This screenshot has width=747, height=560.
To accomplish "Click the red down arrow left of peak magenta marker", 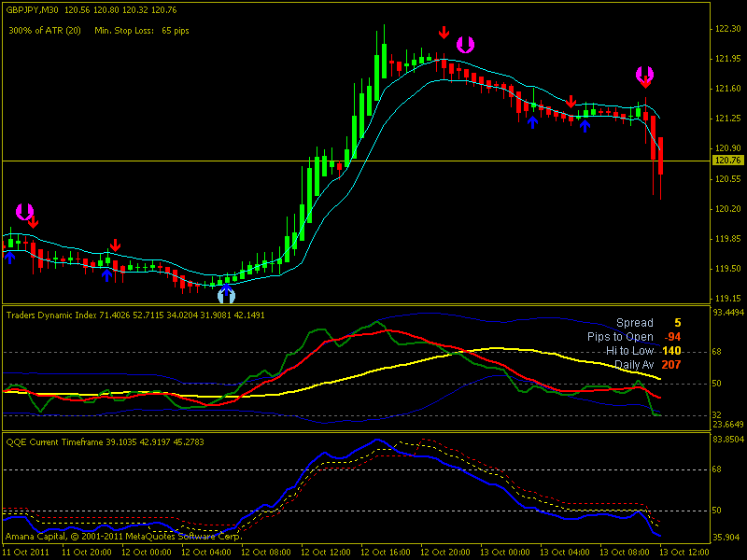I will tap(444, 33).
